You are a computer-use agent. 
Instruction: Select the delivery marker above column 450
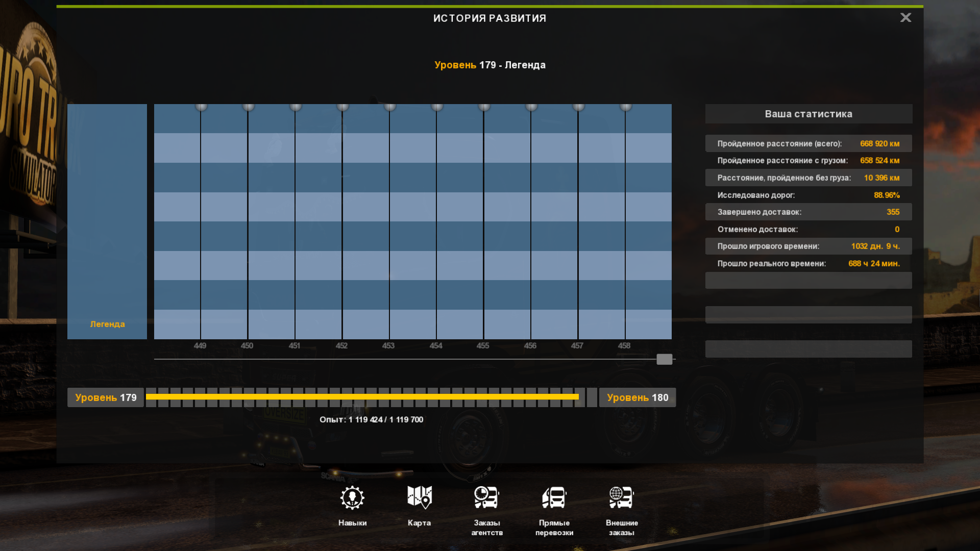click(248, 107)
